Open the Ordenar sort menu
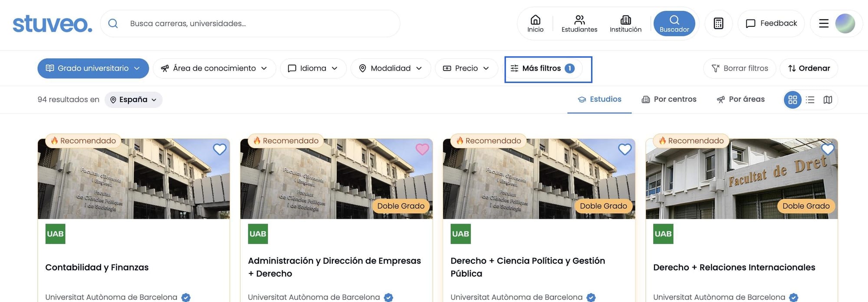This screenshot has height=302, width=868. (x=809, y=68)
